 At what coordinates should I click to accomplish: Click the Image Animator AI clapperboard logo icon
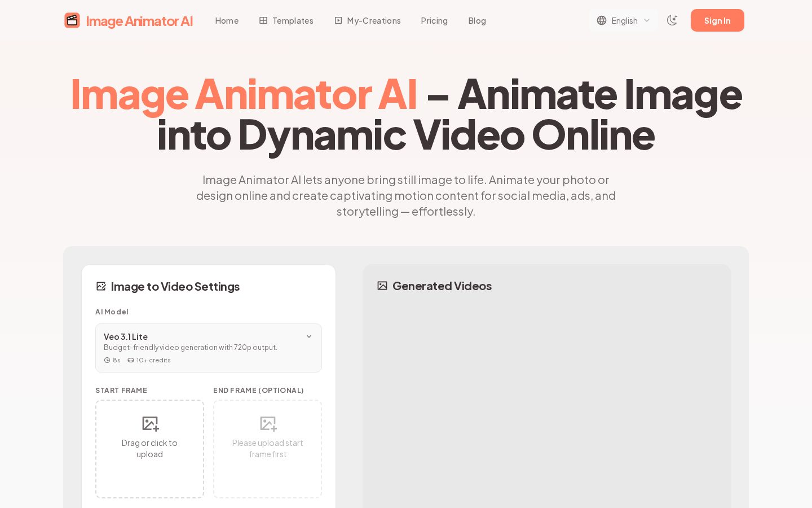pos(72,20)
